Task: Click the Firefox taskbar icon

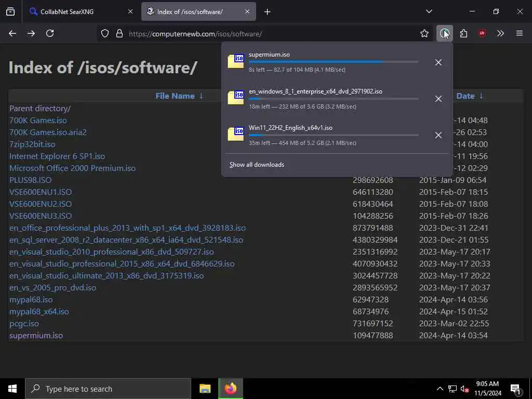Action: 230,389
